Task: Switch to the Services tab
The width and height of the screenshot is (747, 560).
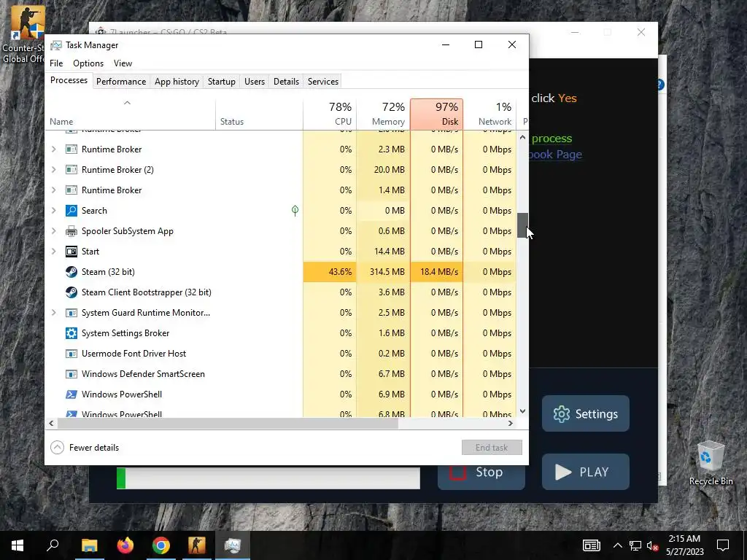Action: (x=323, y=82)
